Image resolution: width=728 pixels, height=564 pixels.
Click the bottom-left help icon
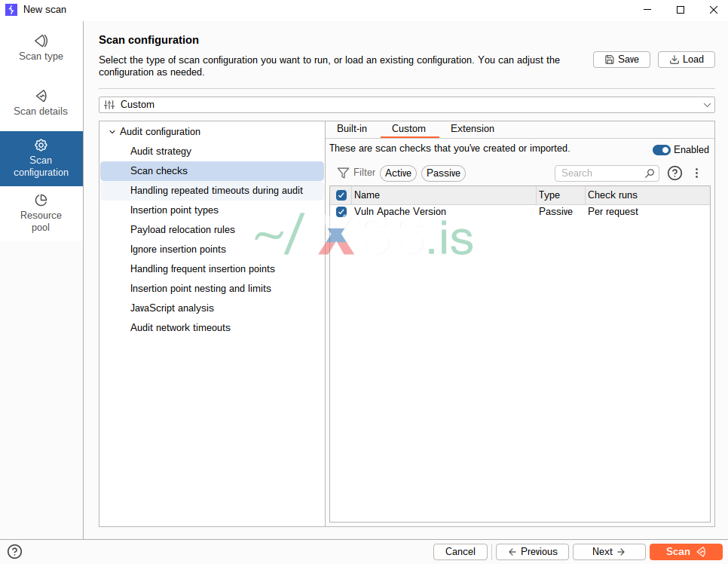(x=14, y=551)
